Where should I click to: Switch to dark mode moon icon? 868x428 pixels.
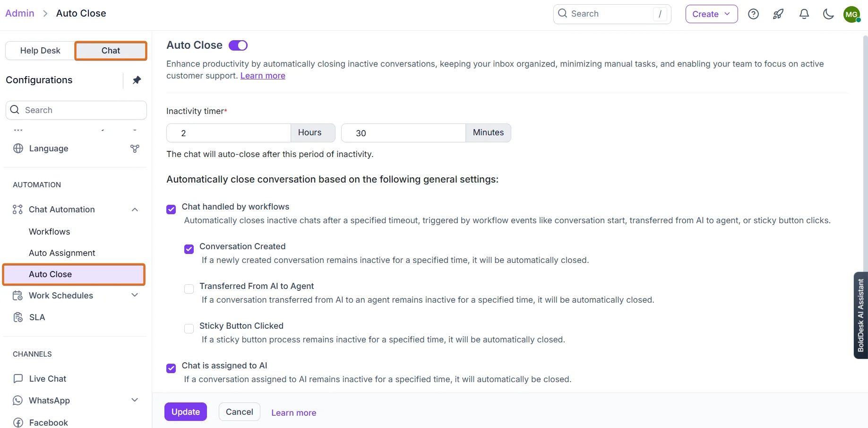tap(828, 14)
